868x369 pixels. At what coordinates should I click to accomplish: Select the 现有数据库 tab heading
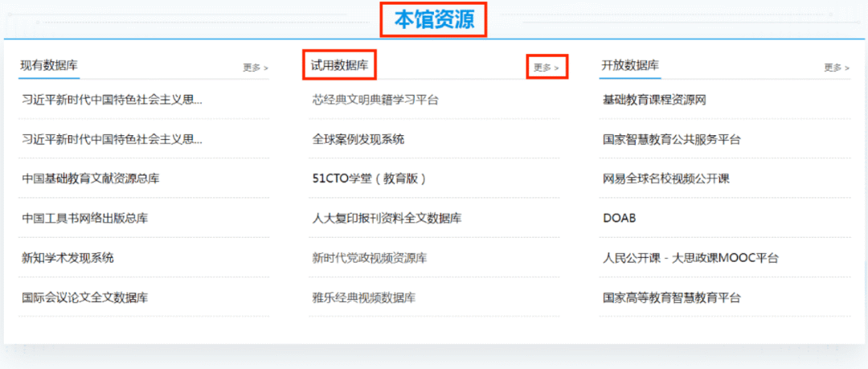point(49,66)
